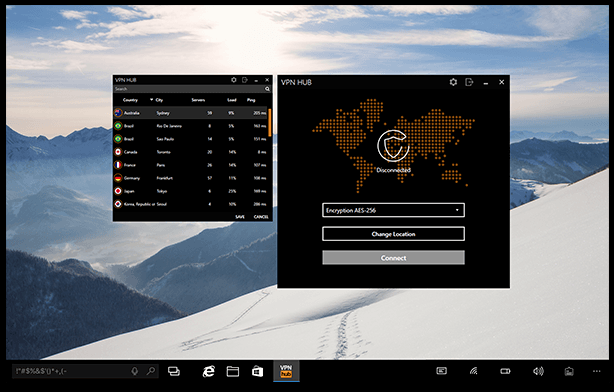Click the Canada flag icon
Screen dimensions: 614x392
click(x=118, y=152)
